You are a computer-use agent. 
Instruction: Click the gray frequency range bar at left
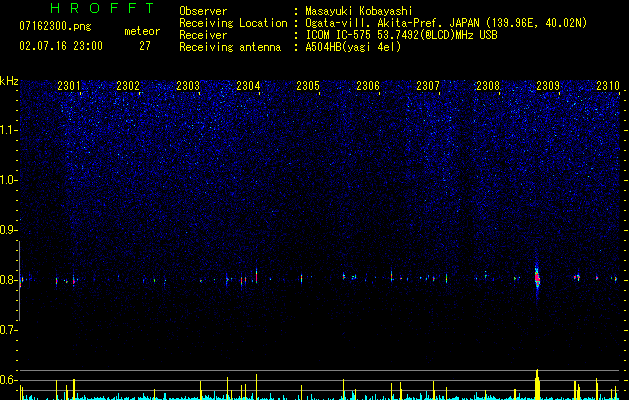click(19, 281)
